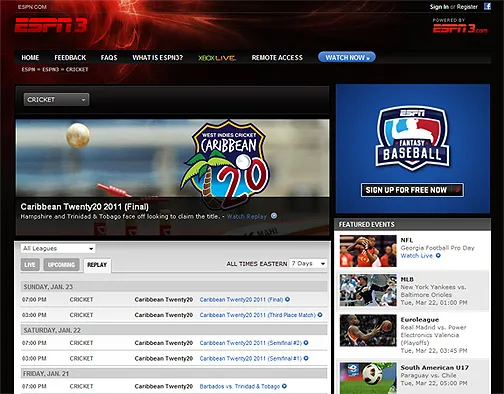Expand the All Leagues dropdown

point(58,248)
